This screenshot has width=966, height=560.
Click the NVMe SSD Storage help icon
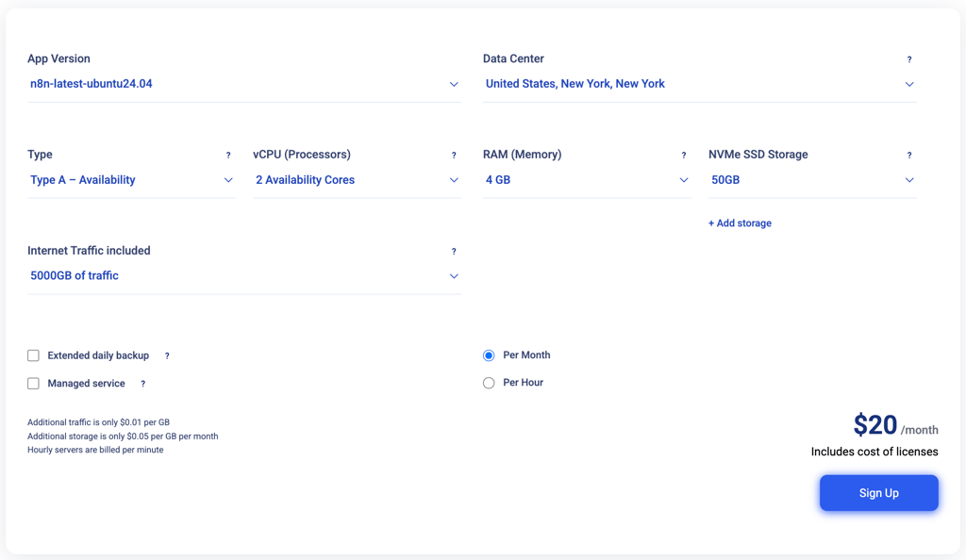click(x=909, y=156)
